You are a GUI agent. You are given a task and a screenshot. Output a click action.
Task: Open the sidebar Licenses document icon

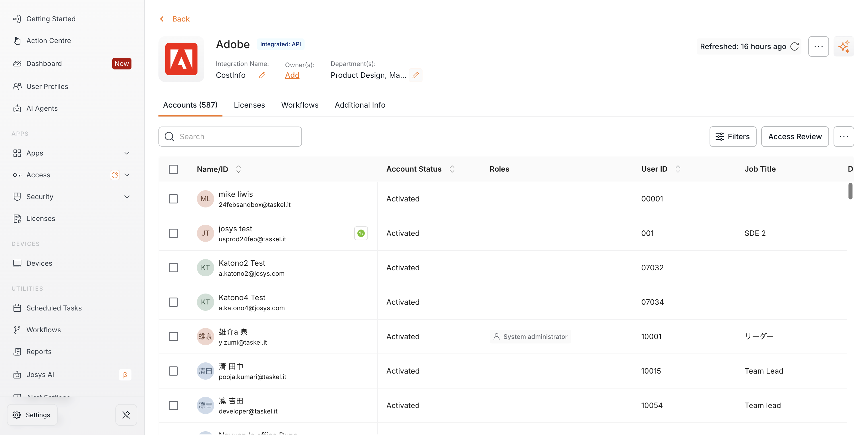click(17, 218)
